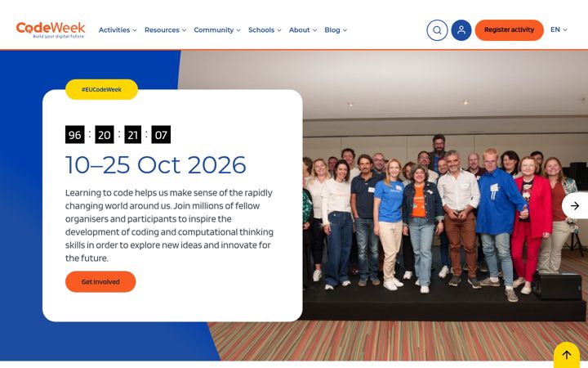Click the Get involved button

100,281
